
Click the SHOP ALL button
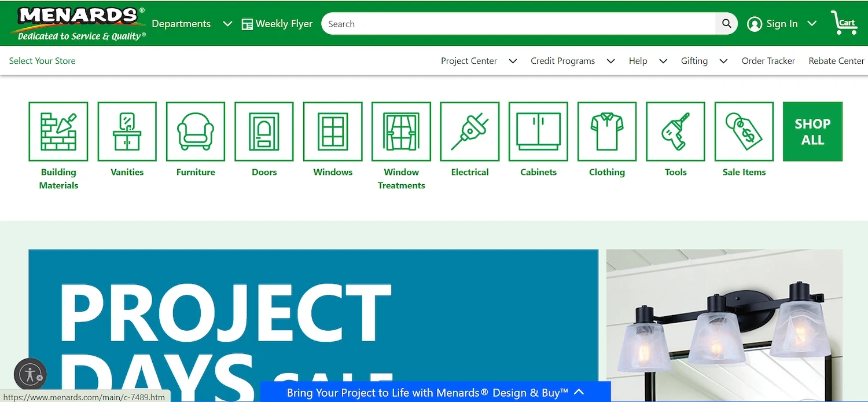[812, 131]
